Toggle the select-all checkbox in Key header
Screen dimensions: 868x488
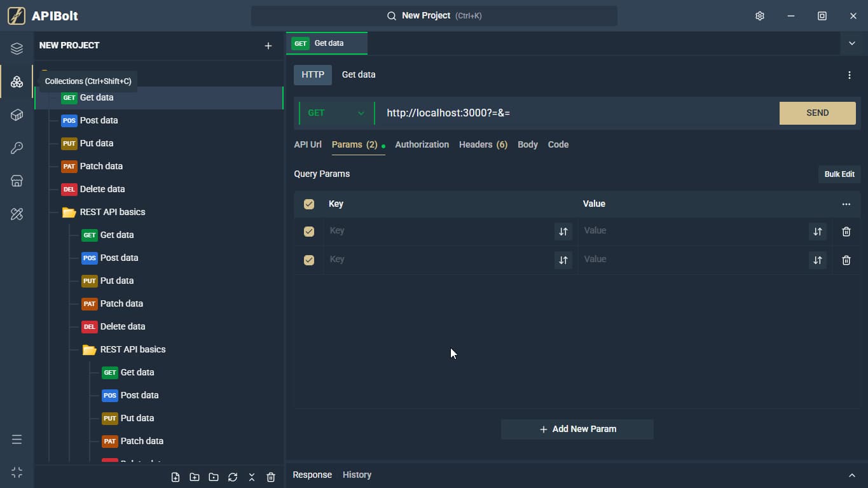click(309, 204)
